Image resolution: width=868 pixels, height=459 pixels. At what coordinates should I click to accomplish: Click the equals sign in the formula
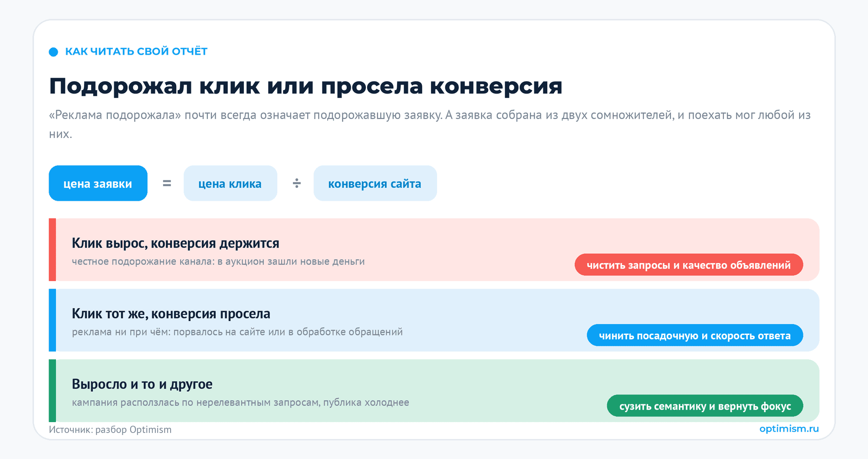click(167, 184)
